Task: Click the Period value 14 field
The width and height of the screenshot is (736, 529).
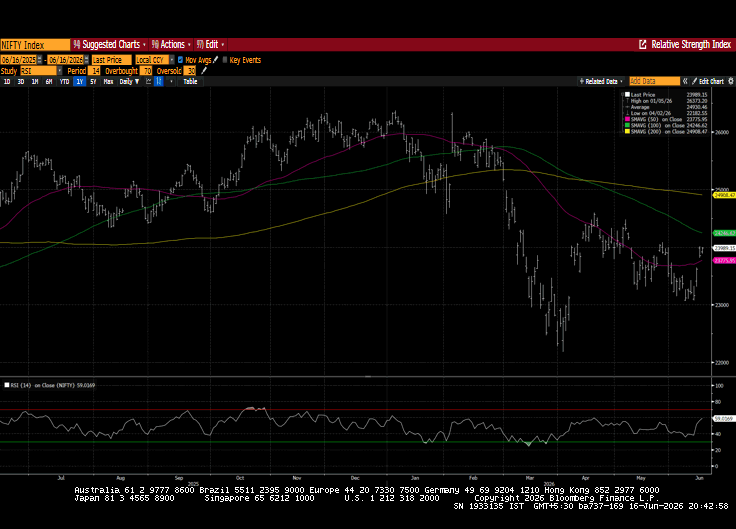Action: pos(95,71)
